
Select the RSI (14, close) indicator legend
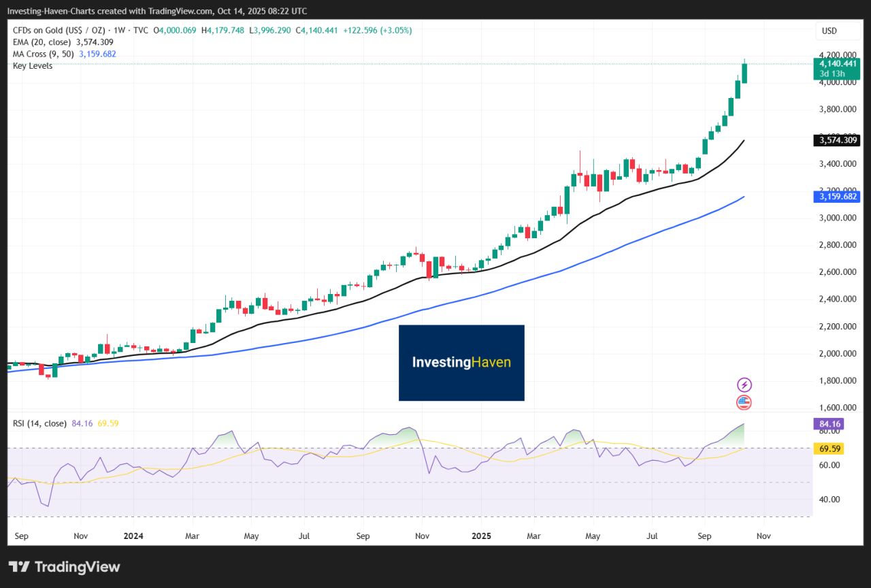(x=39, y=423)
